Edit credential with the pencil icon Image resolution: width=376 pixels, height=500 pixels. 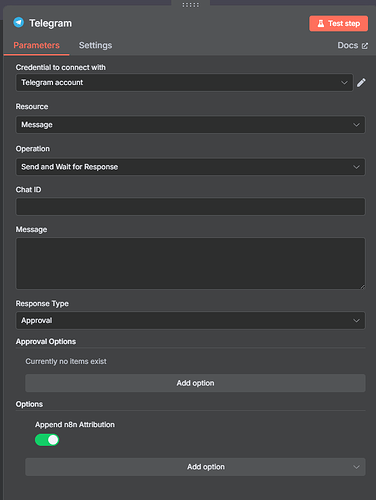pyautogui.click(x=361, y=83)
